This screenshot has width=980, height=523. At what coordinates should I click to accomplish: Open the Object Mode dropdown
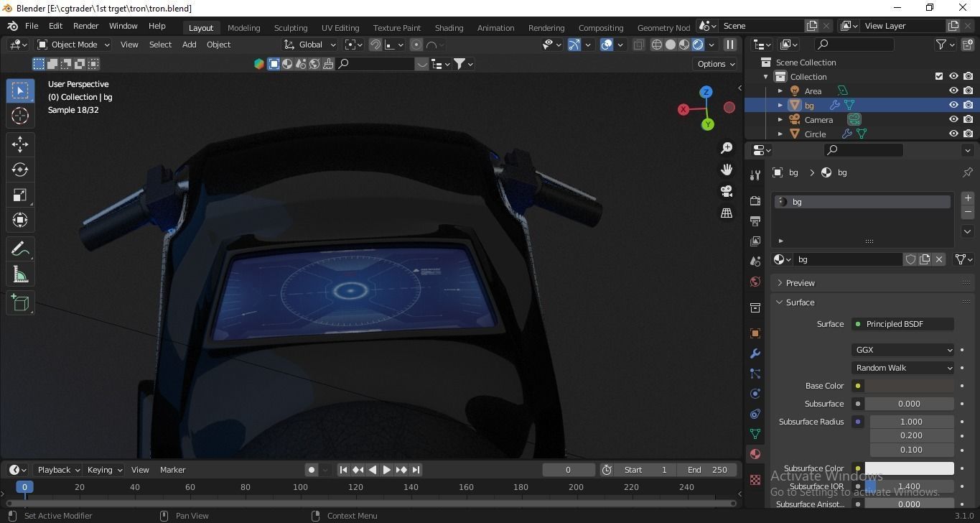[x=73, y=45]
